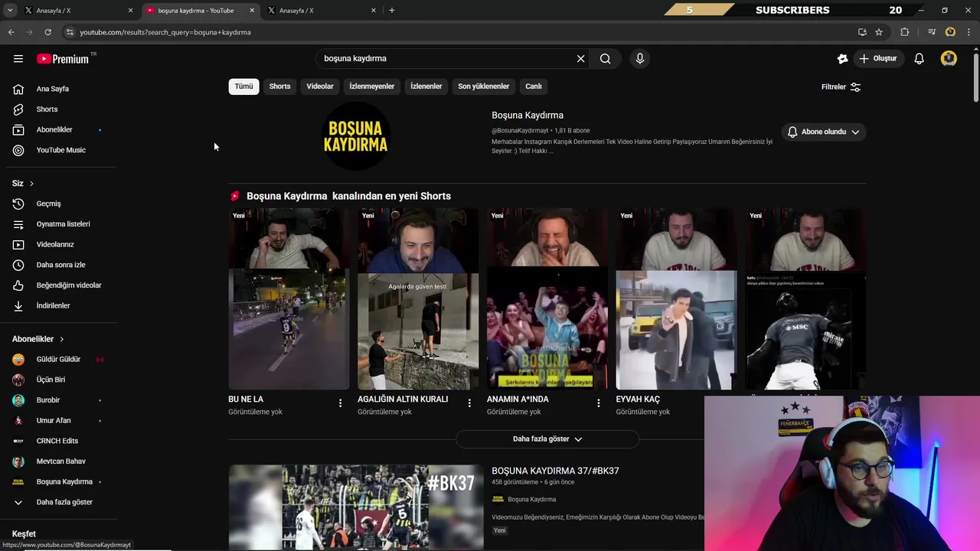Open the YouTube Music sidebar icon
Image resolution: width=980 pixels, height=551 pixels.
pyautogui.click(x=18, y=150)
